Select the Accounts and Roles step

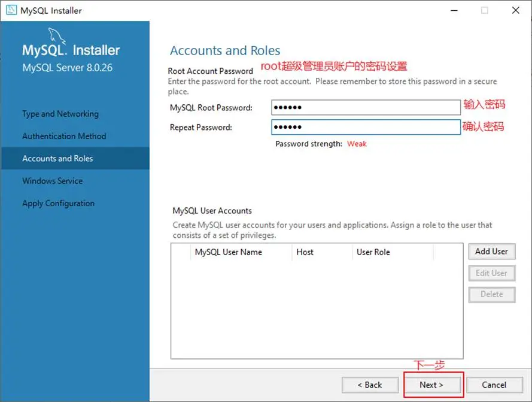pos(57,159)
